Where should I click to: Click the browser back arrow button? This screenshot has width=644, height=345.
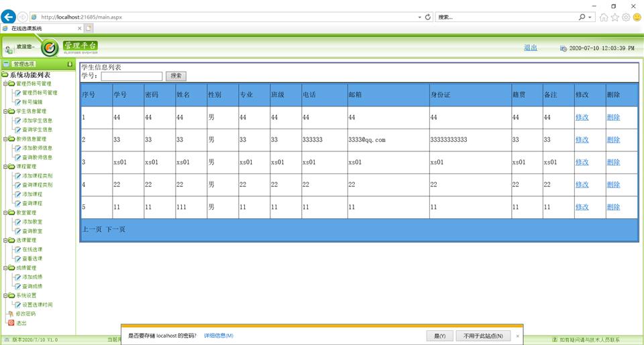tap(9, 17)
